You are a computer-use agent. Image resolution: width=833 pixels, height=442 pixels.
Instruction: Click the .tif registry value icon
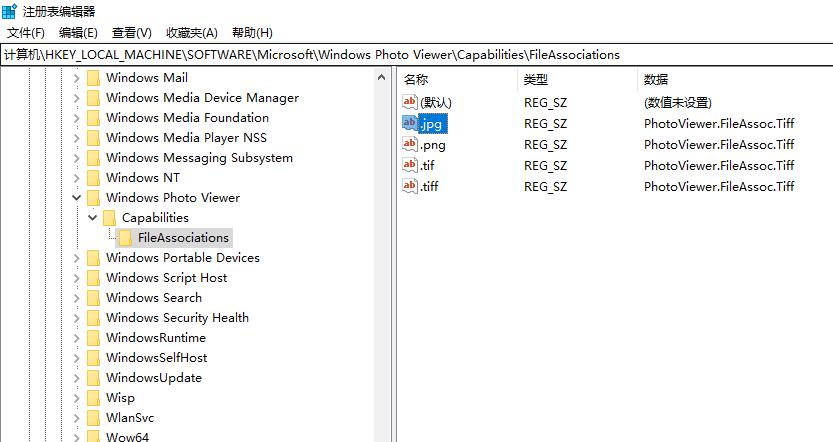(410, 165)
